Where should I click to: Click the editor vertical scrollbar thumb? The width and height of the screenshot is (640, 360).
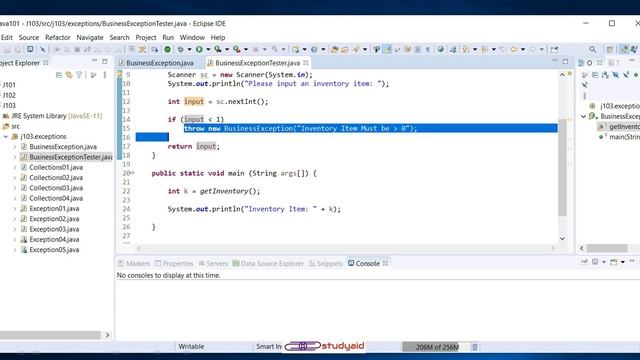(x=562, y=167)
